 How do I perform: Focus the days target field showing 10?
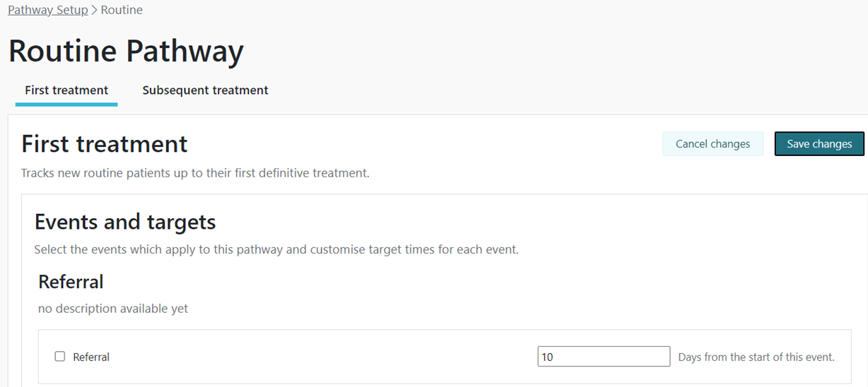pos(603,357)
